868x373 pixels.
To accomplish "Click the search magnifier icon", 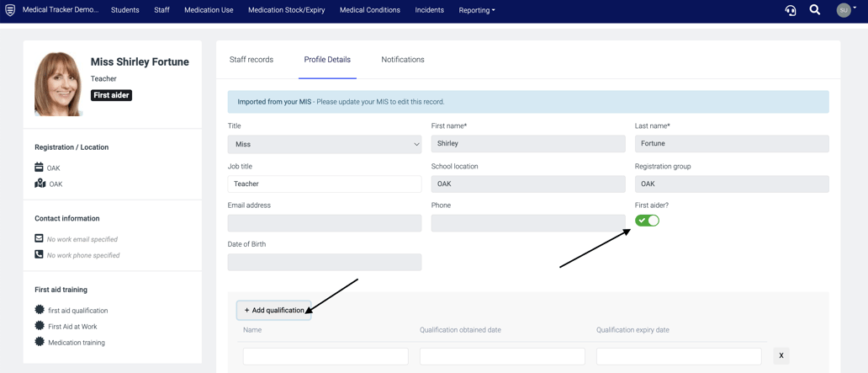I will coord(815,10).
